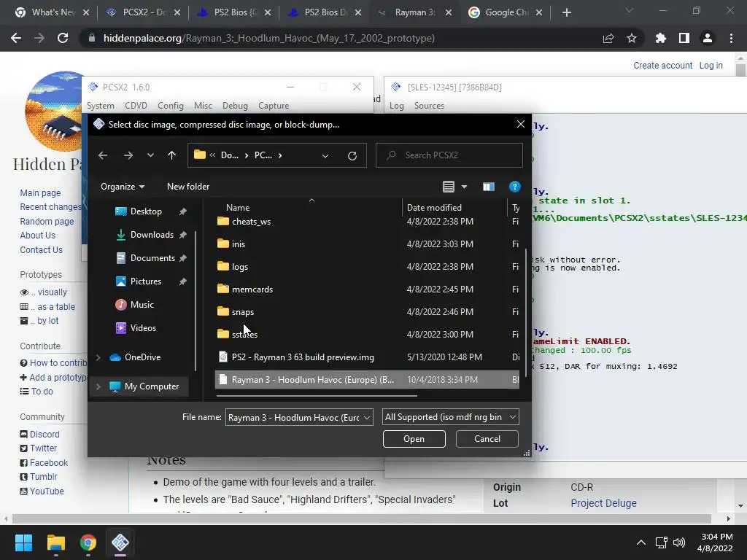Cancel the disc image dialog
The width and height of the screenshot is (747, 560).
487,439
